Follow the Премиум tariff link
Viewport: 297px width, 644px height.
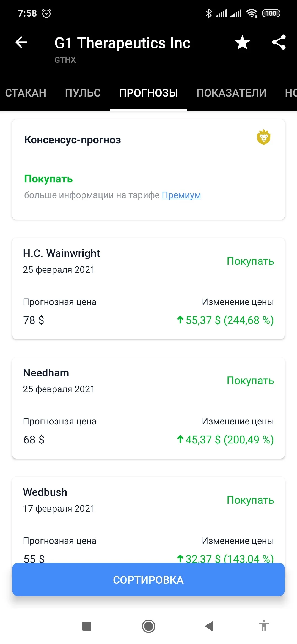pos(181,195)
